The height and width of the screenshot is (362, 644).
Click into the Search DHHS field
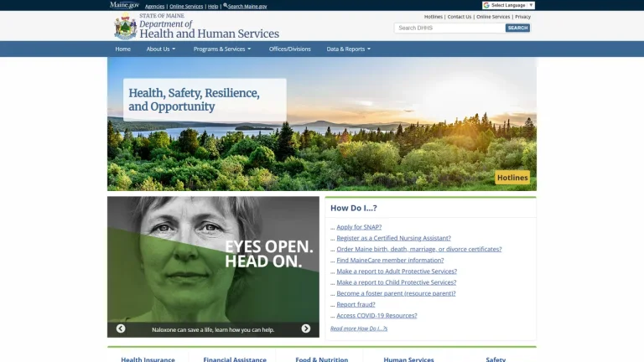(449, 28)
